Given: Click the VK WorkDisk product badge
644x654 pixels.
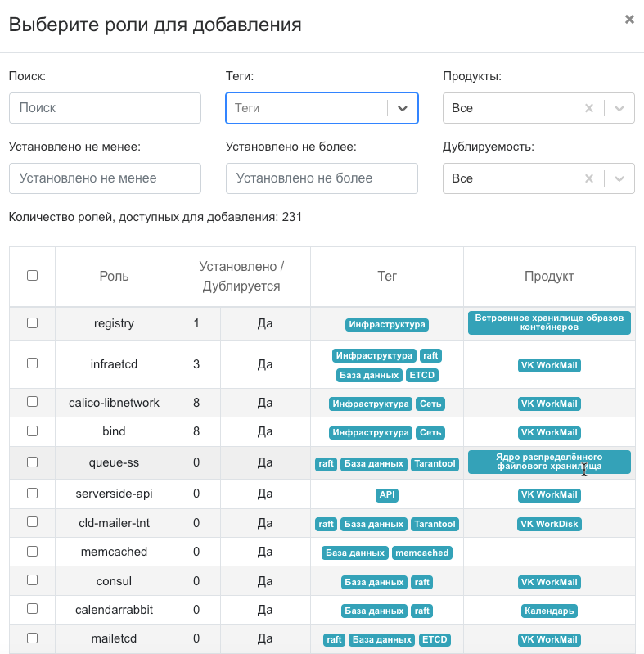Looking at the screenshot, I should click(x=549, y=525).
